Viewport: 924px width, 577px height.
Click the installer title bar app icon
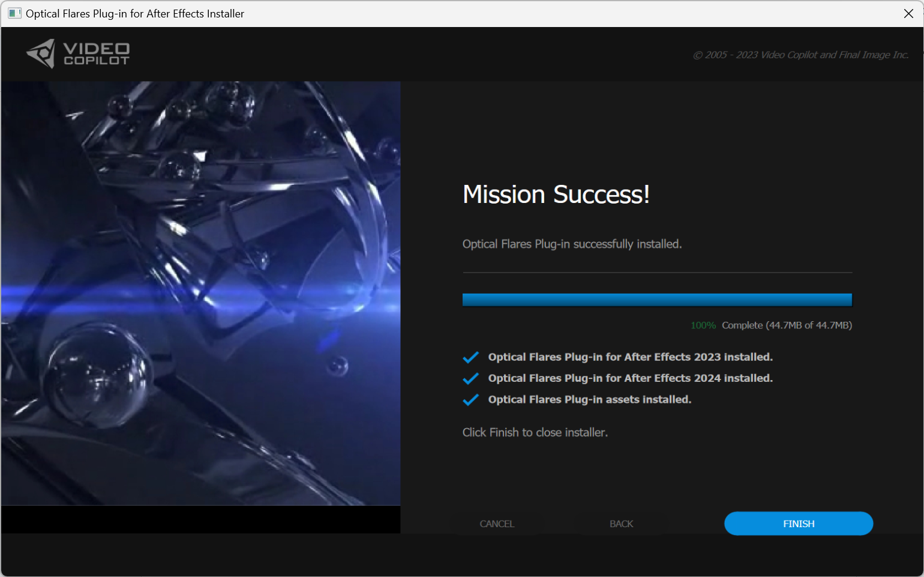click(x=14, y=13)
